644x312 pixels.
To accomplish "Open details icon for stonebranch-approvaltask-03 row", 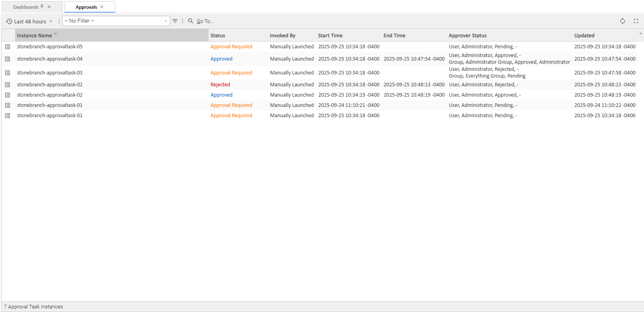I will tap(8, 73).
